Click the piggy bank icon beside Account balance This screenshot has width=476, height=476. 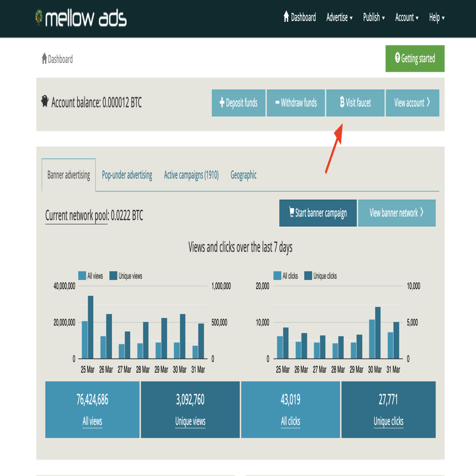pyautogui.click(x=45, y=101)
